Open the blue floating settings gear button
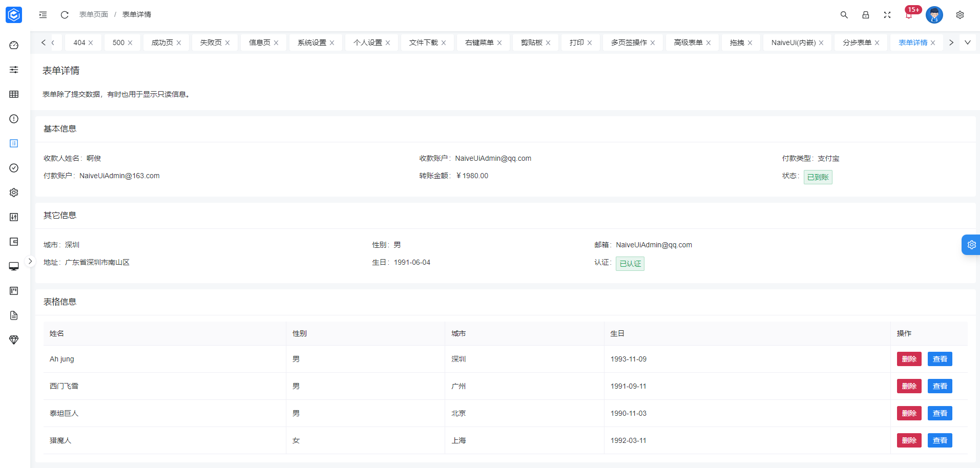The width and height of the screenshot is (980, 468). coord(971,245)
